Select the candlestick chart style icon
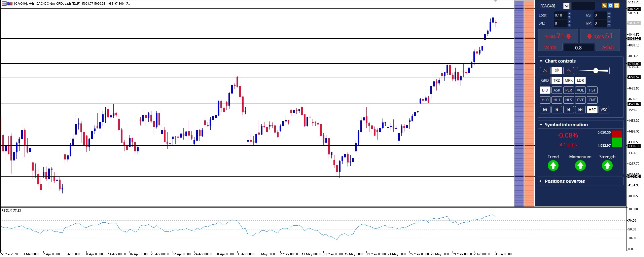644x257 pixels. 557,71
